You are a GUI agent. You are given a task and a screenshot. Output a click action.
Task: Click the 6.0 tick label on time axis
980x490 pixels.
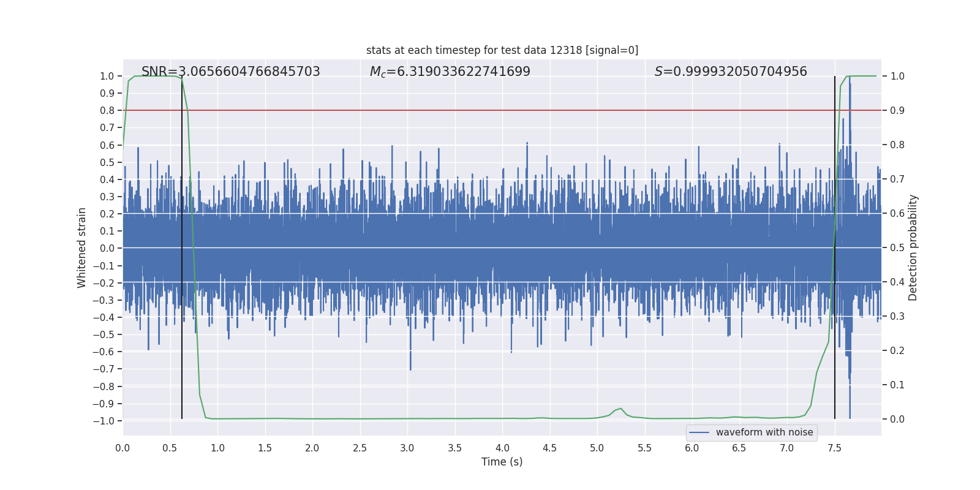tap(692, 448)
